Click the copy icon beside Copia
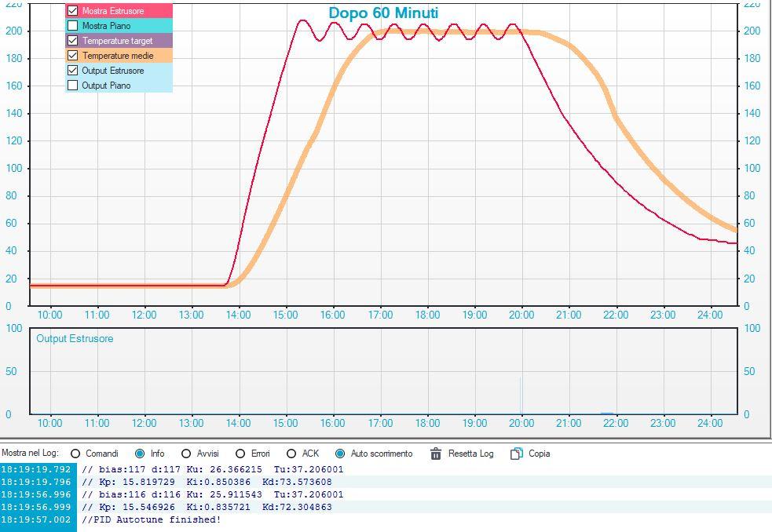This screenshot has height=532, width=772. tap(517, 454)
